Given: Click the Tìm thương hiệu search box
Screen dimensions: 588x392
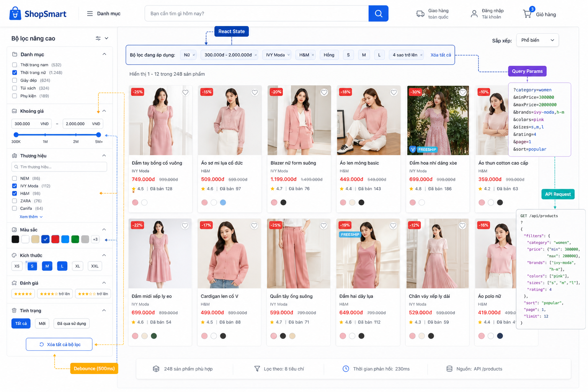Looking at the screenshot, I should click(x=59, y=167).
